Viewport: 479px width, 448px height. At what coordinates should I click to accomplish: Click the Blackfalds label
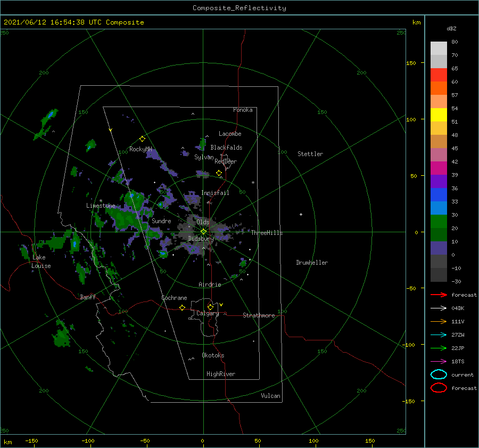pyautogui.click(x=226, y=148)
